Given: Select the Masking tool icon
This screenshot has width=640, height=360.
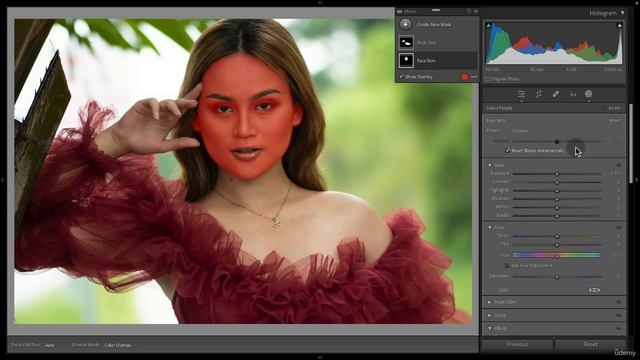Looking at the screenshot, I should click(589, 94).
